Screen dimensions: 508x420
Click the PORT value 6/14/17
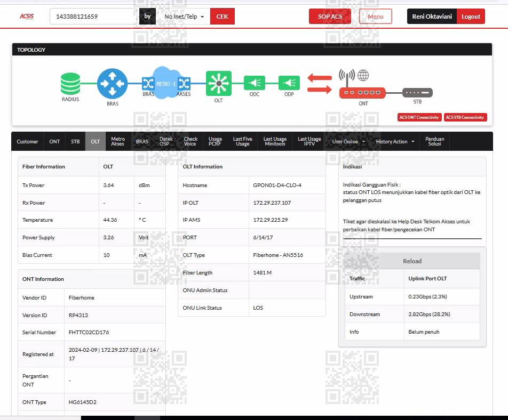click(x=263, y=238)
